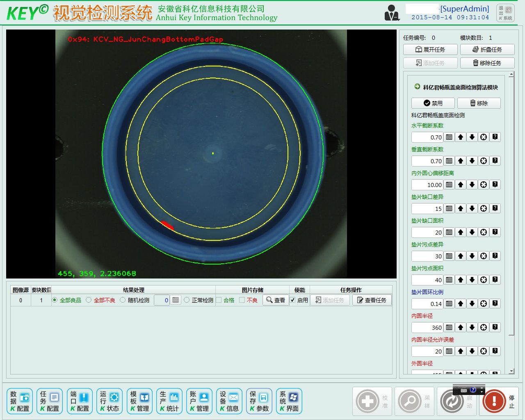525x420 pixels.
Task: Open the 模板管理 module
Action: (x=139, y=401)
